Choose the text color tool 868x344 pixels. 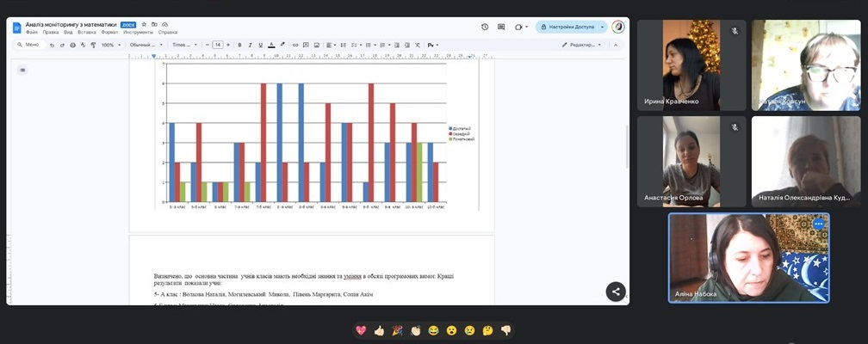[271, 45]
